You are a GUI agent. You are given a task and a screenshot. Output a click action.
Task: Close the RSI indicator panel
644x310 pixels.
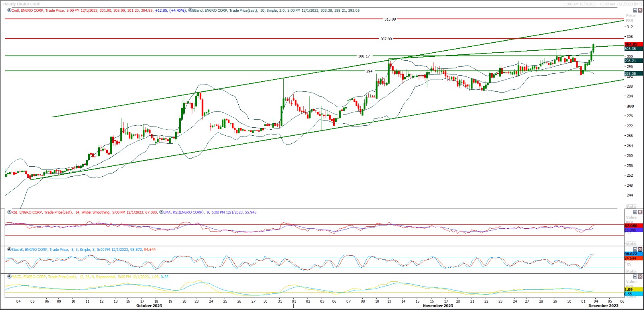(640, 212)
